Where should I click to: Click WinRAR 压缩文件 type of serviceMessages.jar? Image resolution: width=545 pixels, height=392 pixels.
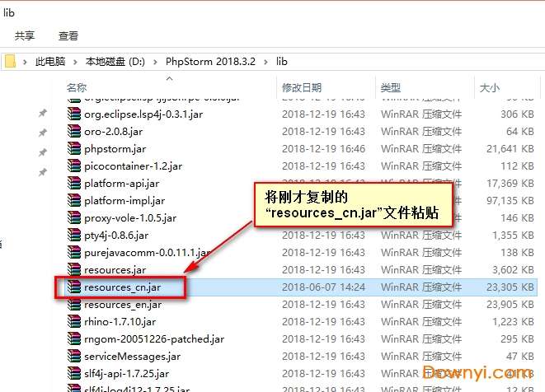coord(421,357)
